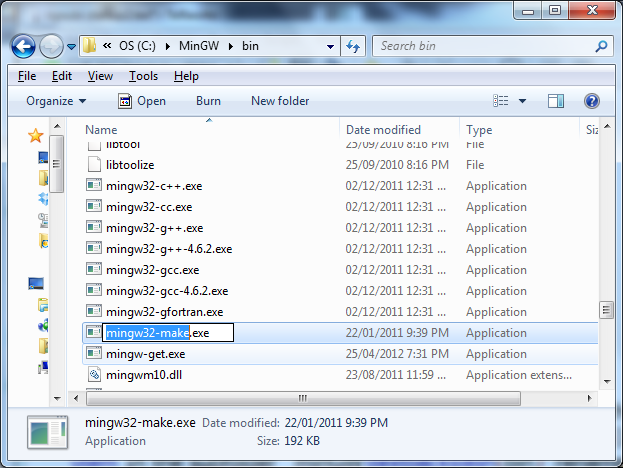Click the Forward navigation arrow

coord(51,46)
